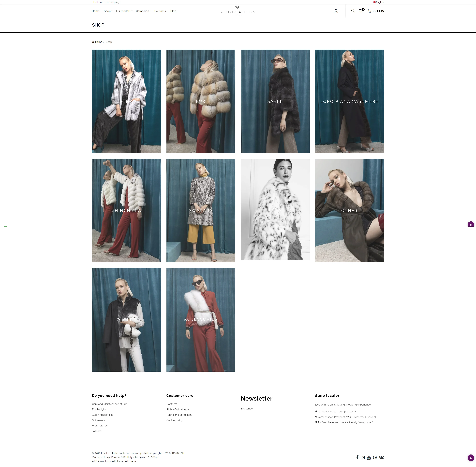Open the Work with us link
This screenshot has height=467, width=476.
(100, 426)
